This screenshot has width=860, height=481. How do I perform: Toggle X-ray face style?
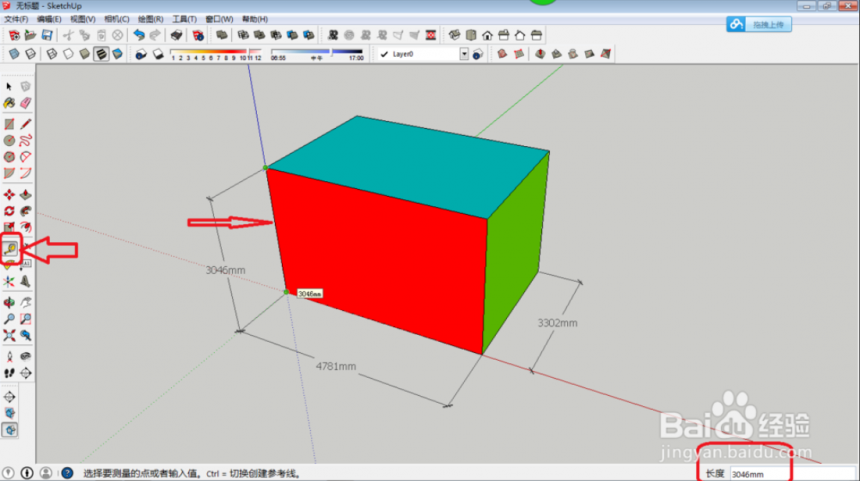point(14,54)
